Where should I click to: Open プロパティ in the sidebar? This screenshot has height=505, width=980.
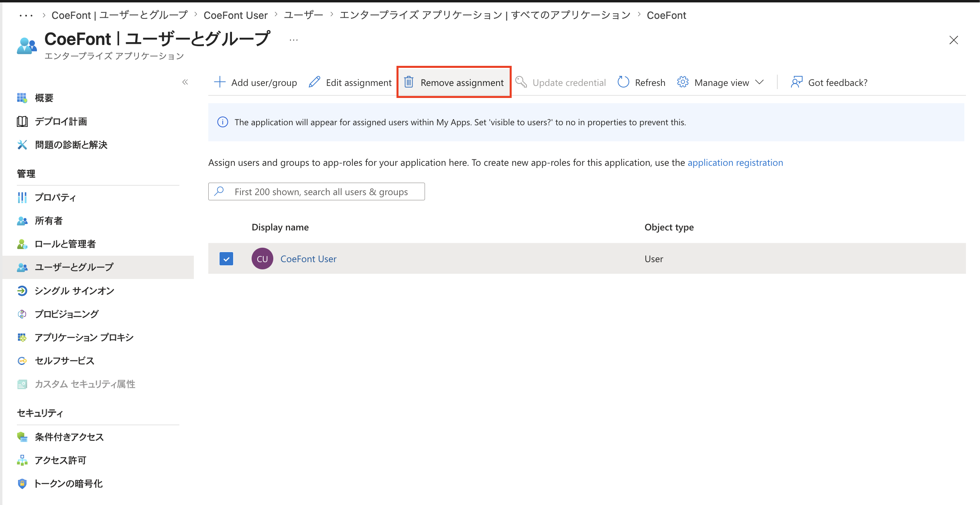(55, 197)
